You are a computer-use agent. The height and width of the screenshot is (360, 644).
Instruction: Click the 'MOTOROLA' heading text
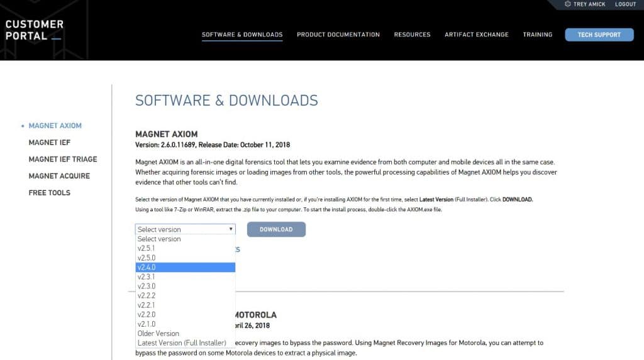256,315
